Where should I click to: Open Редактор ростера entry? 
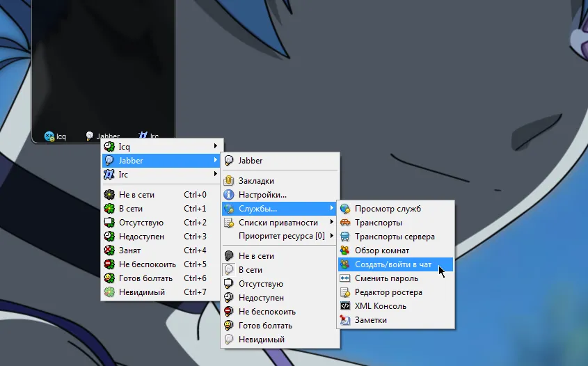[396, 292]
